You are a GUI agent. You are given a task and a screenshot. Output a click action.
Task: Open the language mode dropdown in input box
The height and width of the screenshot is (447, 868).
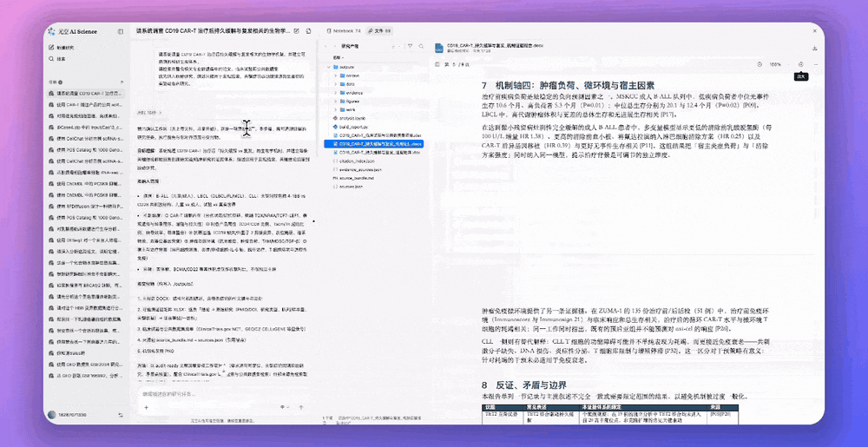tap(286, 407)
